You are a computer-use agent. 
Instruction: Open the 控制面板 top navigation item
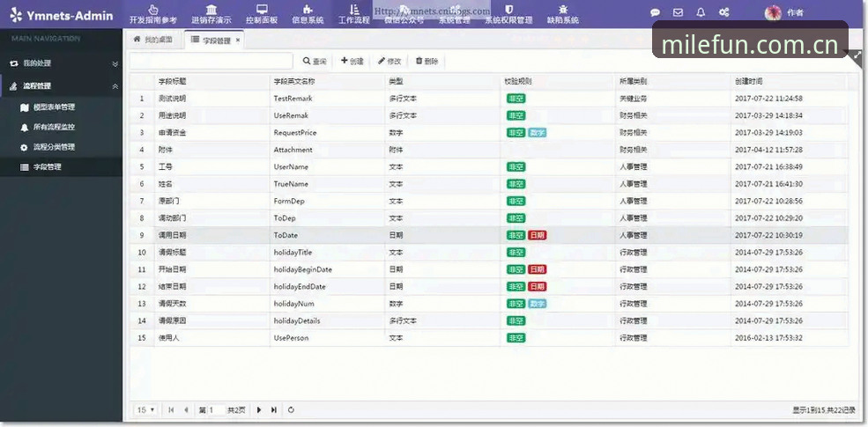point(262,14)
